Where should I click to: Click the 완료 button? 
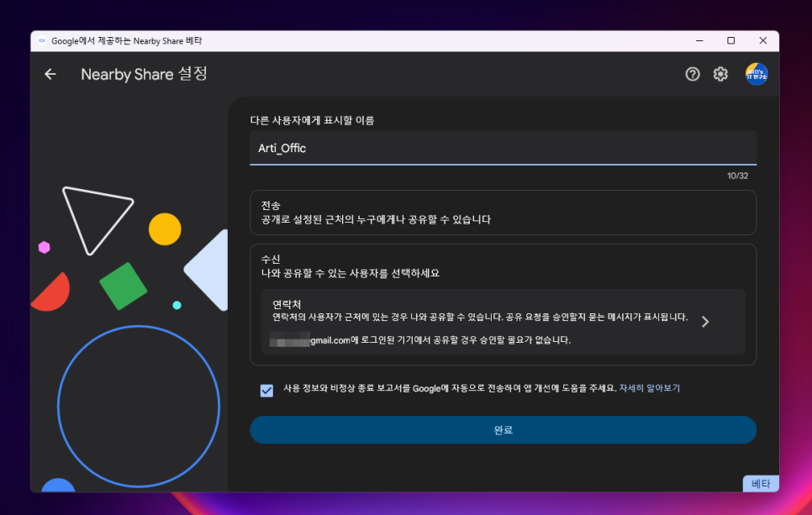(503, 429)
